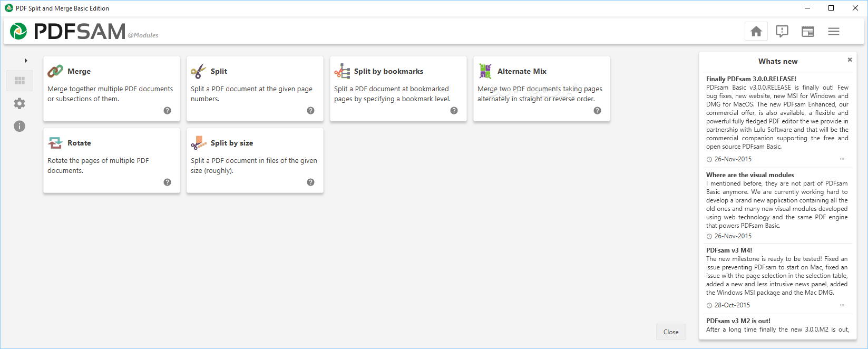Open 'Finally PDFsam 3.0.0.RELEASE!' news headline
Image resolution: width=868 pixels, height=349 pixels.
coord(751,79)
